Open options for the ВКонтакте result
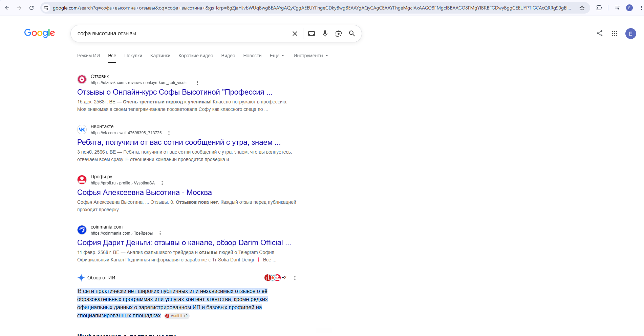 point(169,133)
